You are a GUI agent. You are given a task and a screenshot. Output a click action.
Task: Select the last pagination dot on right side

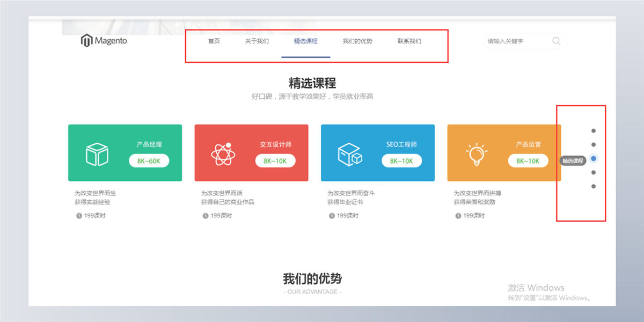(593, 186)
